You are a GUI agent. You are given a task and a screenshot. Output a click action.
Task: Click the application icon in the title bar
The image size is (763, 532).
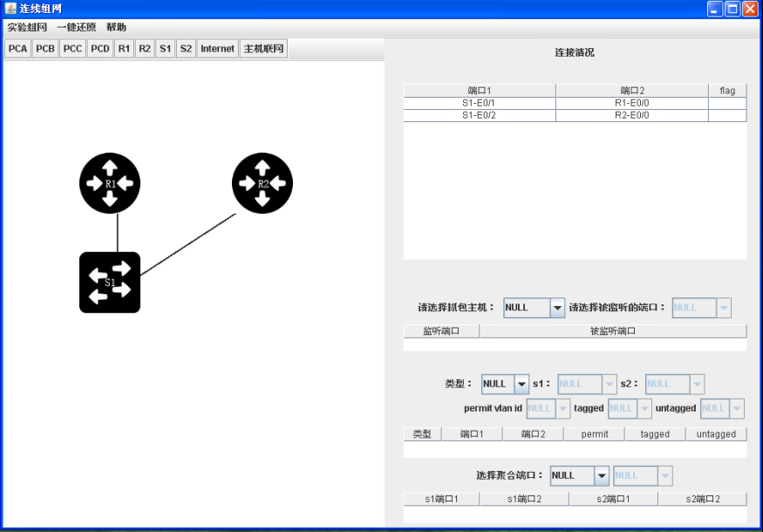(9, 8)
